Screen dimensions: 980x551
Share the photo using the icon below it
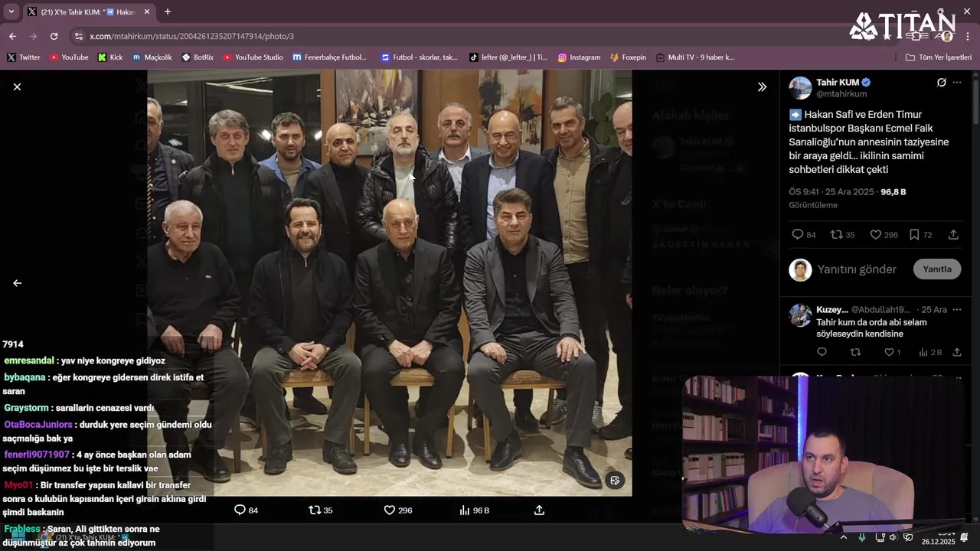pos(539,510)
